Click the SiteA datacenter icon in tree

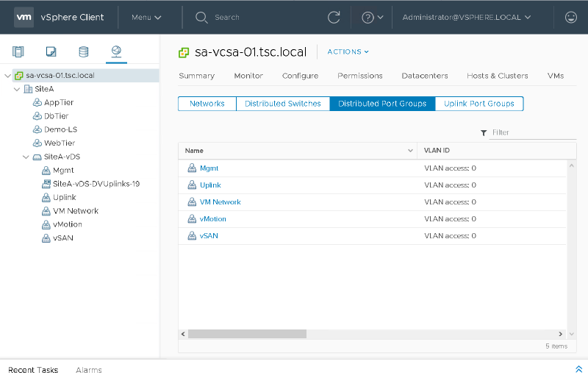click(28, 89)
